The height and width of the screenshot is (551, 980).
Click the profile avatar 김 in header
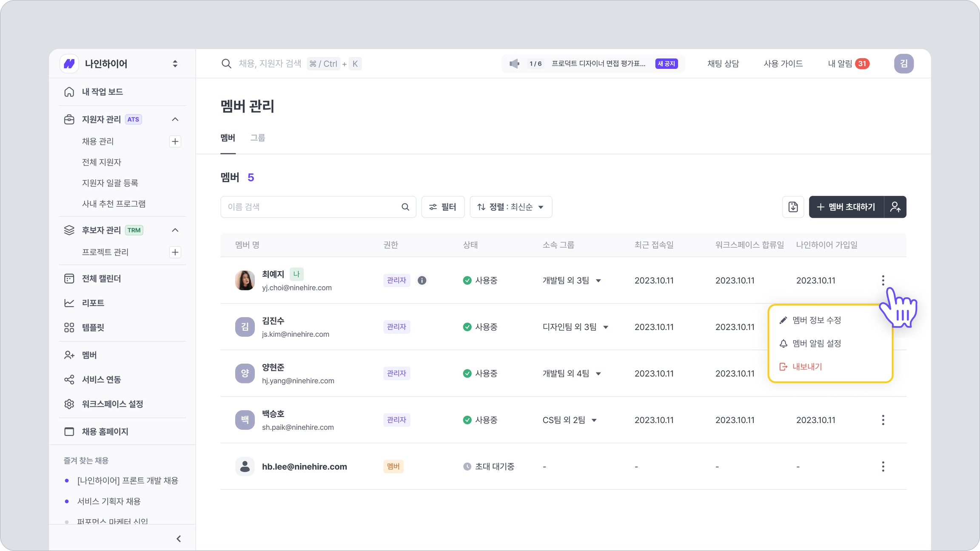[904, 64]
